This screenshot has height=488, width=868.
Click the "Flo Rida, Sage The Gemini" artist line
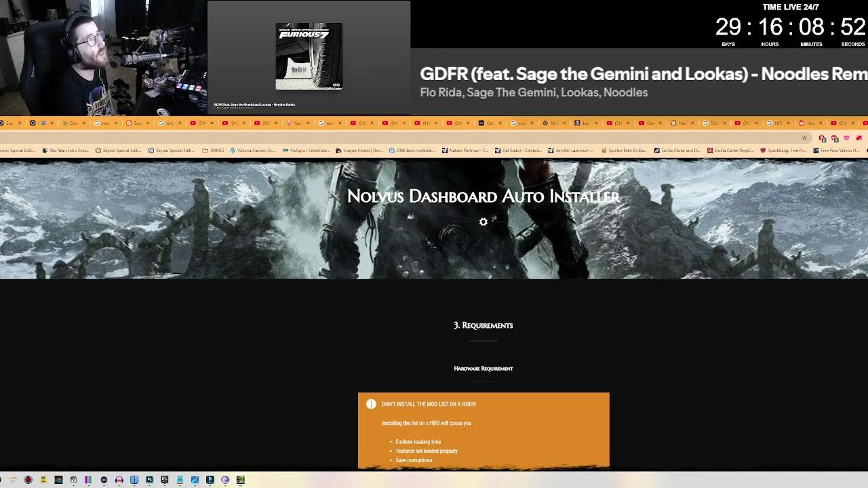click(x=534, y=93)
